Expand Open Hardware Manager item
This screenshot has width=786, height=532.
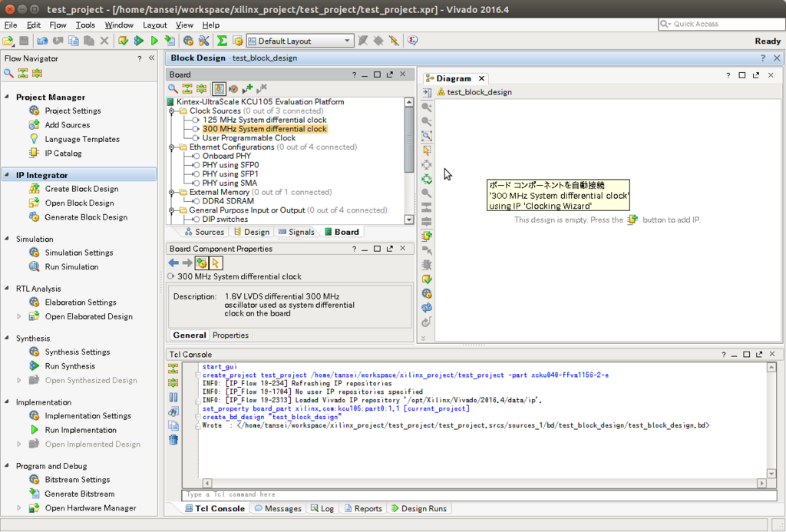click(x=19, y=508)
